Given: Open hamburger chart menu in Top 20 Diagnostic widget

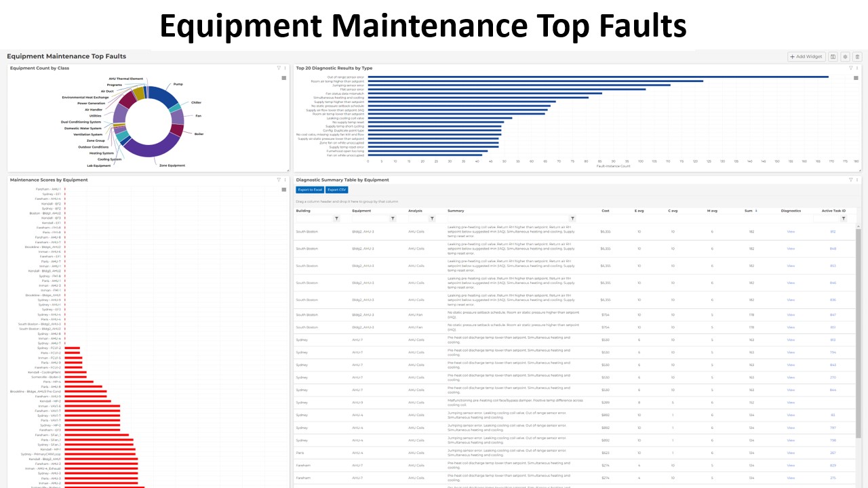Looking at the screenshot, I should pos(856,78).
